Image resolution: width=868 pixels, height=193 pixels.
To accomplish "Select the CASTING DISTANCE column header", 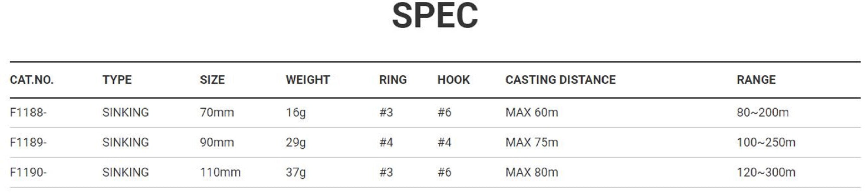I will 560,80.
